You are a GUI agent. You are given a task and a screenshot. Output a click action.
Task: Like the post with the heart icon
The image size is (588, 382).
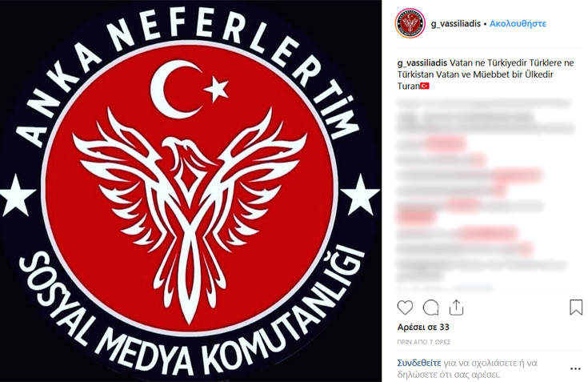tap(405, 308)
